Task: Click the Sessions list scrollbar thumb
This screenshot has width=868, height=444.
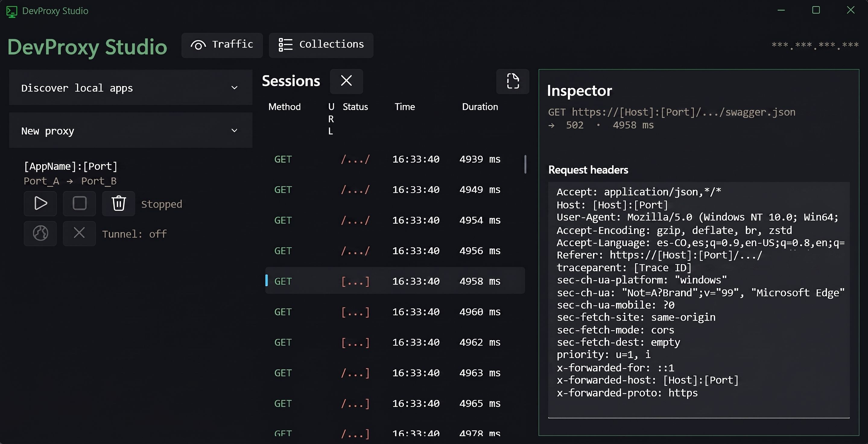Action: click(525, 164)
